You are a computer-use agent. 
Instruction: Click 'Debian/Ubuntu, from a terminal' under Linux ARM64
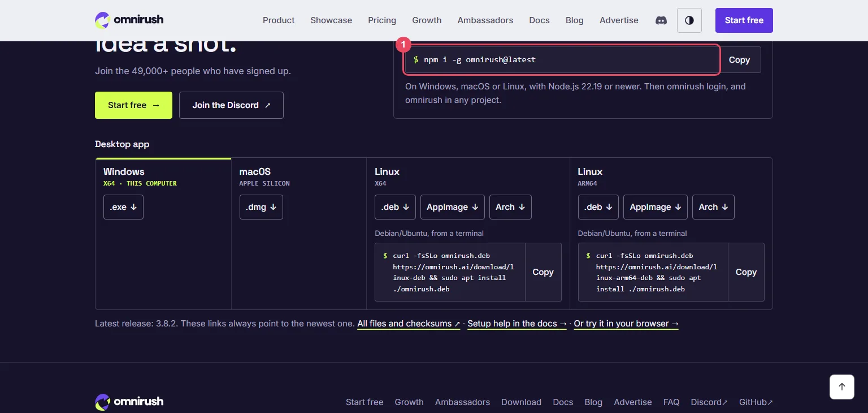tap(632, 233)
